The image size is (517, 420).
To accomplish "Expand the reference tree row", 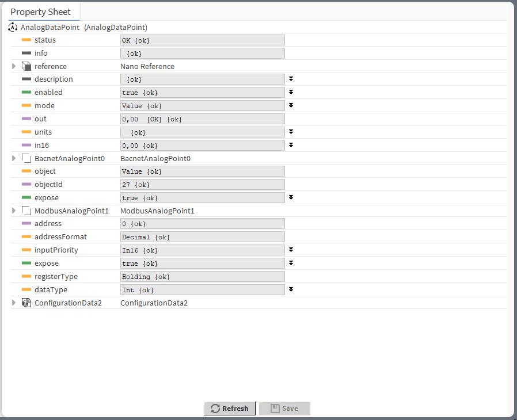I will coord(14,66).
